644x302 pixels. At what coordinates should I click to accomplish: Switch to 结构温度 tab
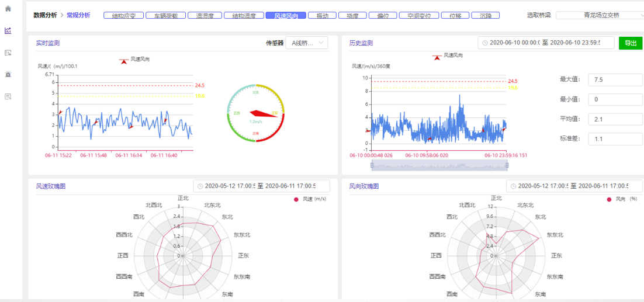pos(244,16)
